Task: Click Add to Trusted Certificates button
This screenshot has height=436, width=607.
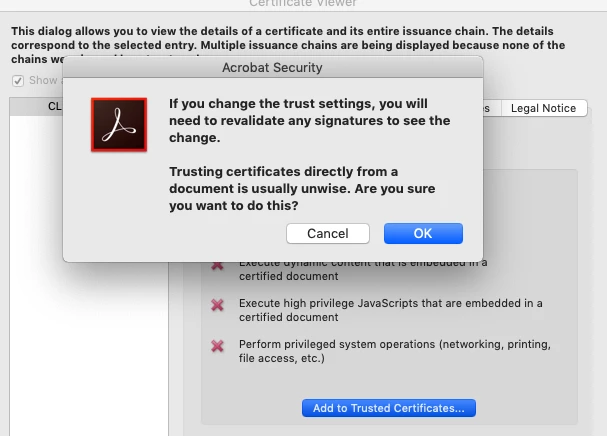Action: click(x=389, y=408)
